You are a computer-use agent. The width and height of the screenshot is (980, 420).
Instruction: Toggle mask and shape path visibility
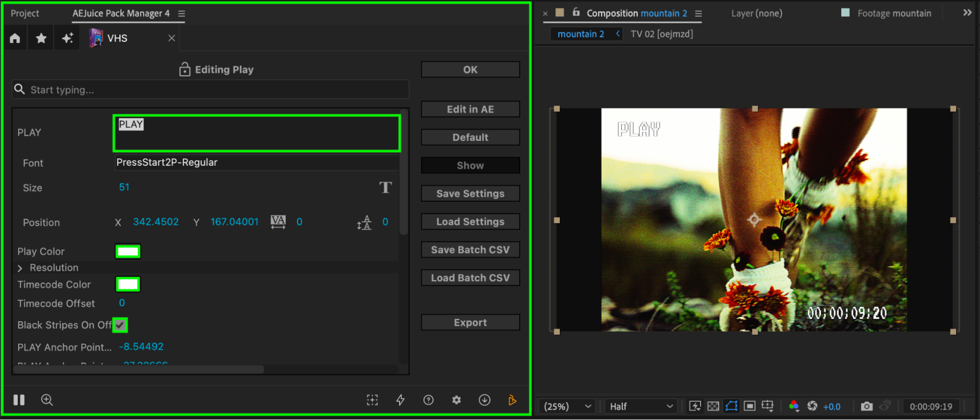click(731, 406)
